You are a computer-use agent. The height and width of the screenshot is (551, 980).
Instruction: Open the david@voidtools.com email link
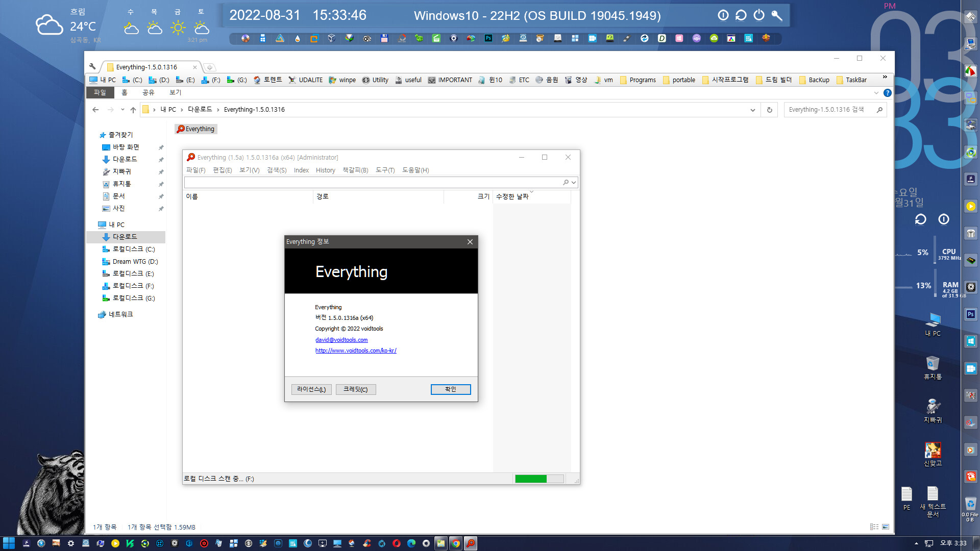point(341,340)
